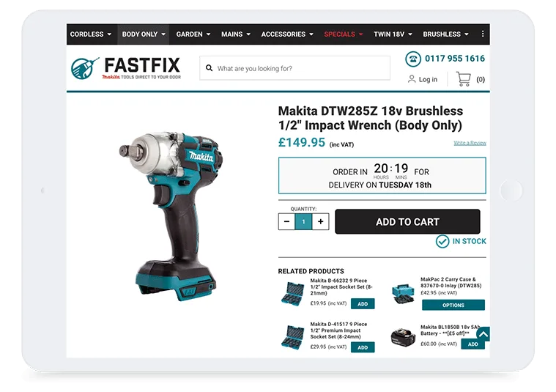Image resolution: width=556 pixels, height=392 pixels.
Task: Click the telephone icon
Action: point(413,59)
